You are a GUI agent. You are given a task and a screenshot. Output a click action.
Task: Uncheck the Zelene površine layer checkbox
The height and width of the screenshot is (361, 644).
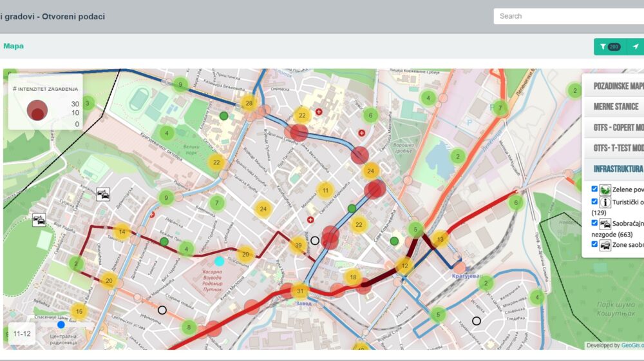point(594,190)
